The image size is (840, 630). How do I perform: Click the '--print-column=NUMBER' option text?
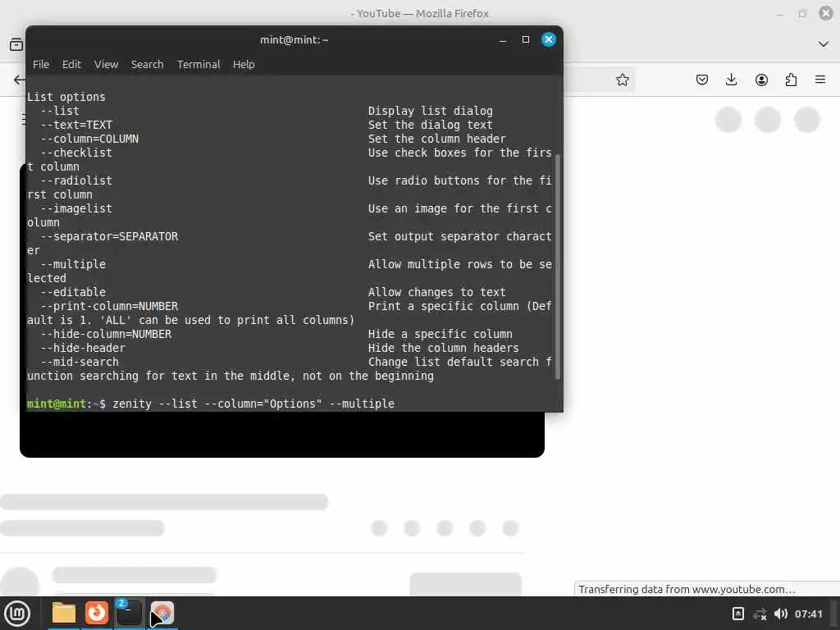click(x=109, y=306)
